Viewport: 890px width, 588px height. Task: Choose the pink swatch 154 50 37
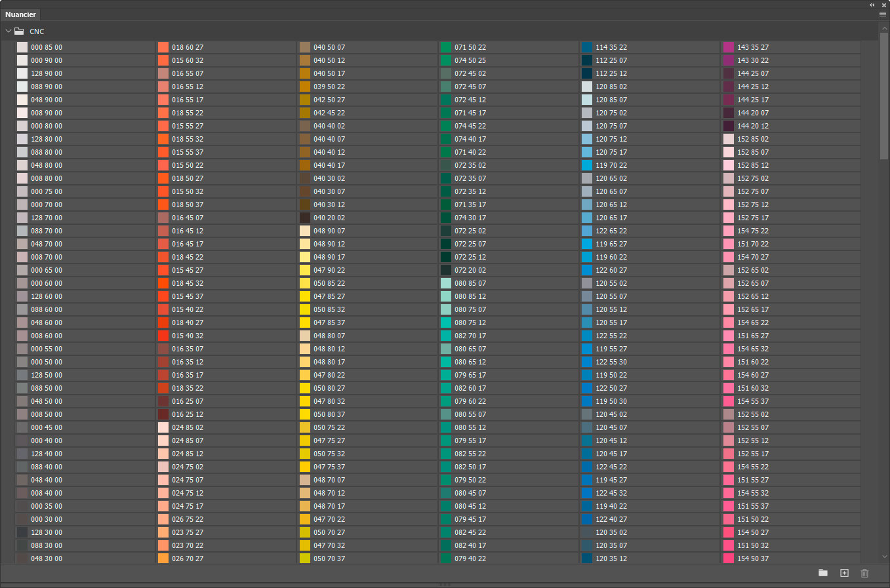[x=729, y=559]
